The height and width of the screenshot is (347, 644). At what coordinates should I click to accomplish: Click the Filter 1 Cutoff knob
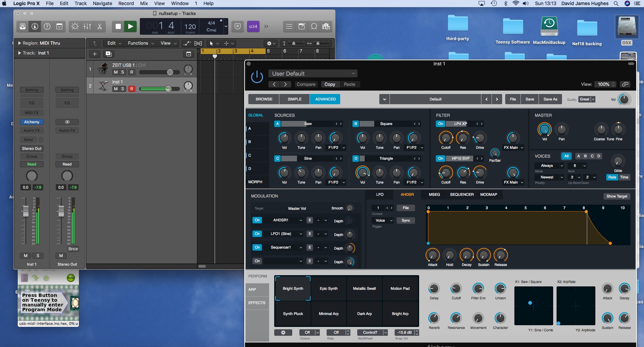click(446, 138)
